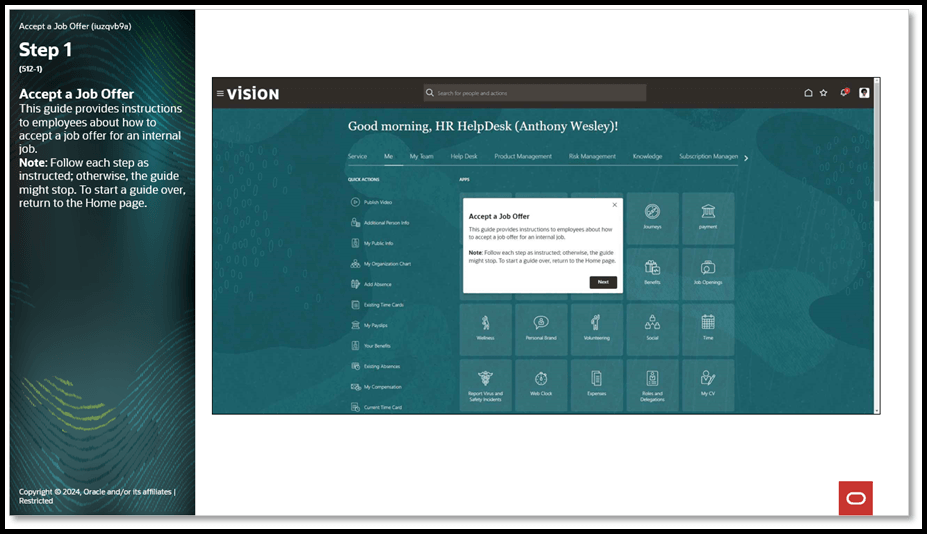Viewport: 927px width, 534px height.
Task: Open the Benefits app tile
Action: pyautogui.click(x=652, y=274)
